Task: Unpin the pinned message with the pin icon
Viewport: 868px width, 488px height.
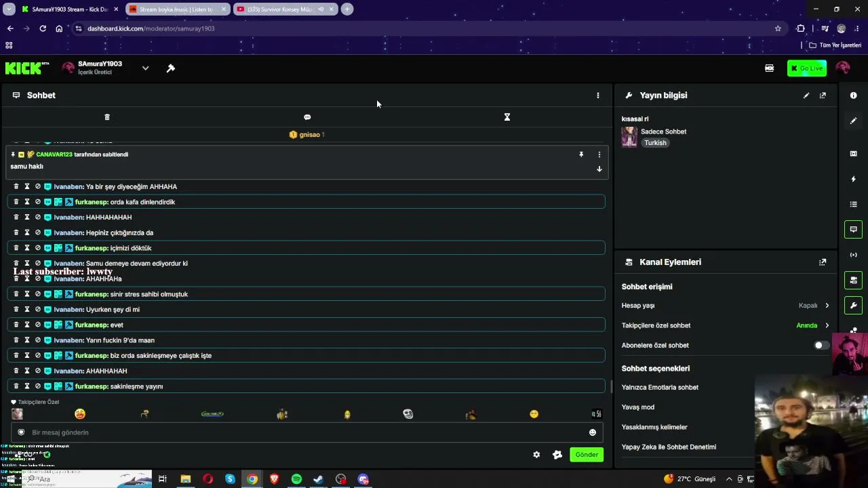Action: tap(581, 155)
